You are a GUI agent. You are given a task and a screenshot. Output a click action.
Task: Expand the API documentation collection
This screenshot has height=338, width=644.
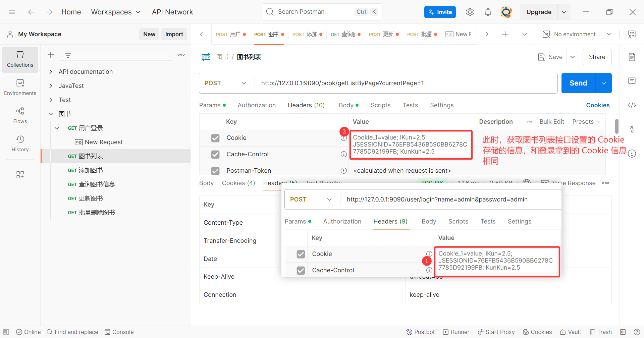coord(51,72)
